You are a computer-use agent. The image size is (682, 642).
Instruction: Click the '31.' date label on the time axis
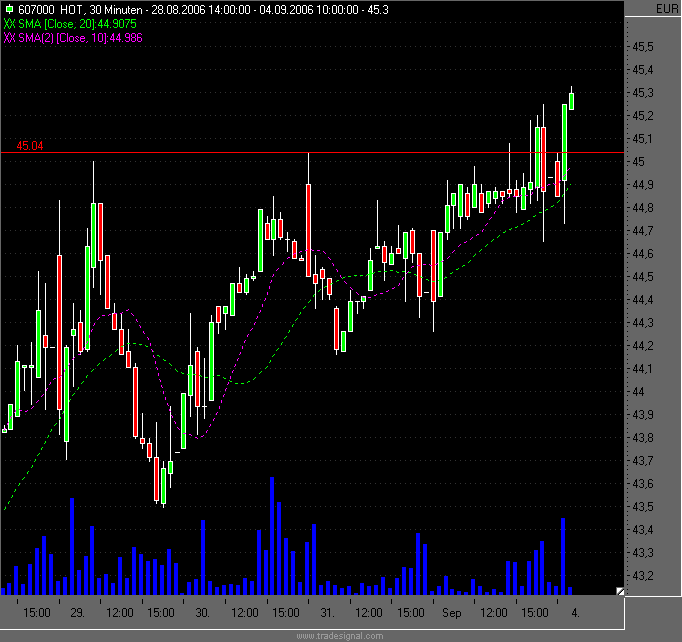click(x=327, y=613)
